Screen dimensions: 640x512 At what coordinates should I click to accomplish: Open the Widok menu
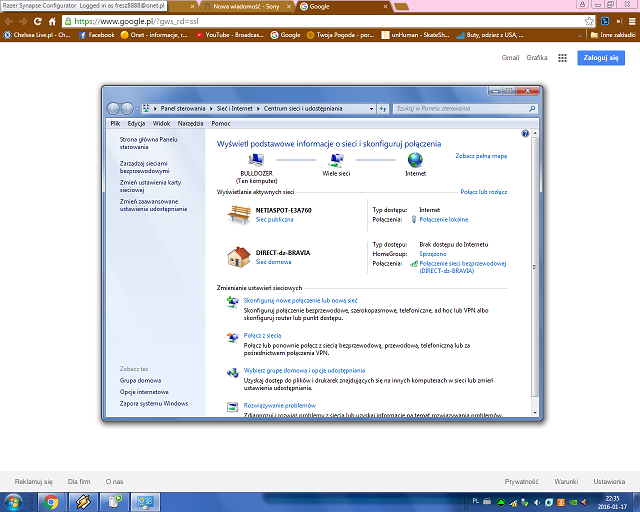(161, 122)
